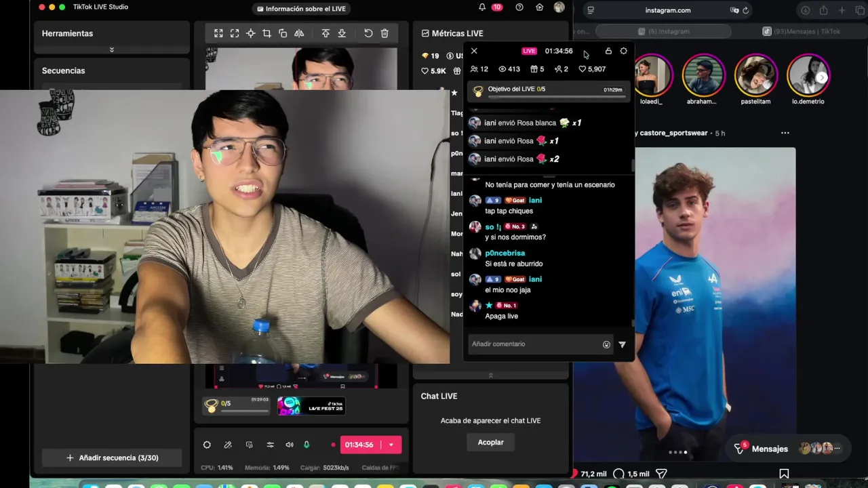Open the emoji picker in the comment field
This screenshot has width=868, height=488.
point(606,344)
